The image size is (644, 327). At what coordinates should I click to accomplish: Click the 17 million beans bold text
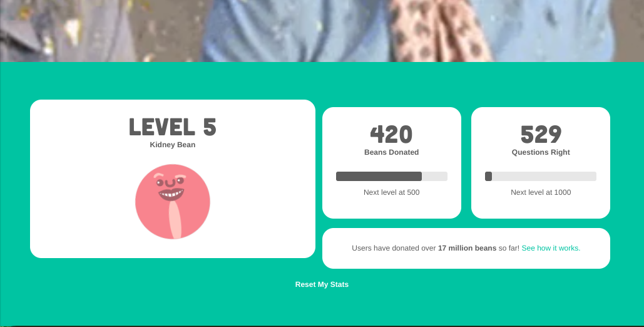[467, 248]
